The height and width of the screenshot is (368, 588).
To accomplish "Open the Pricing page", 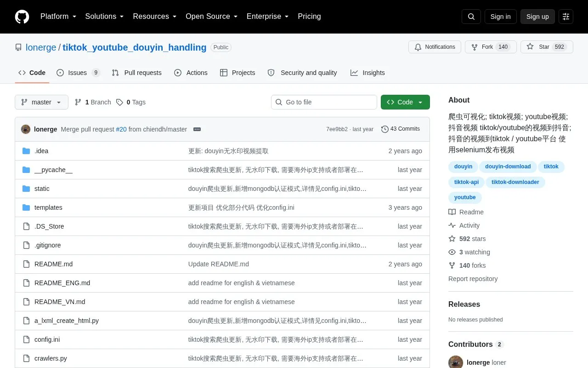I will tap(309, 17).
